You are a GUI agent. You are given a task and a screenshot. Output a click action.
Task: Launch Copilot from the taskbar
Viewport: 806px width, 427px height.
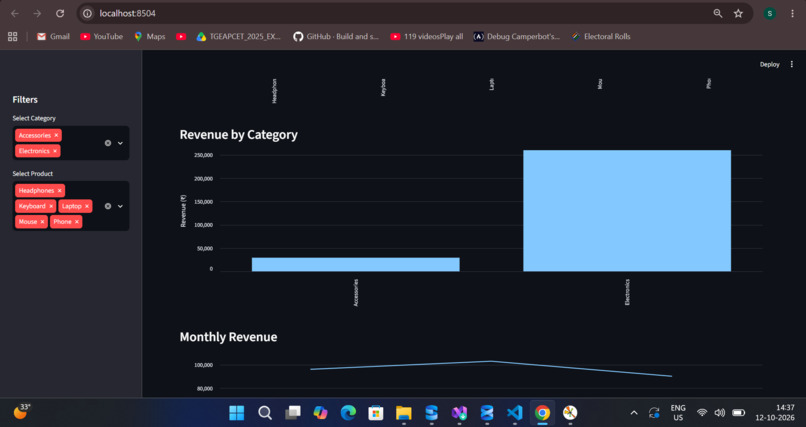[x=320, y=413]
